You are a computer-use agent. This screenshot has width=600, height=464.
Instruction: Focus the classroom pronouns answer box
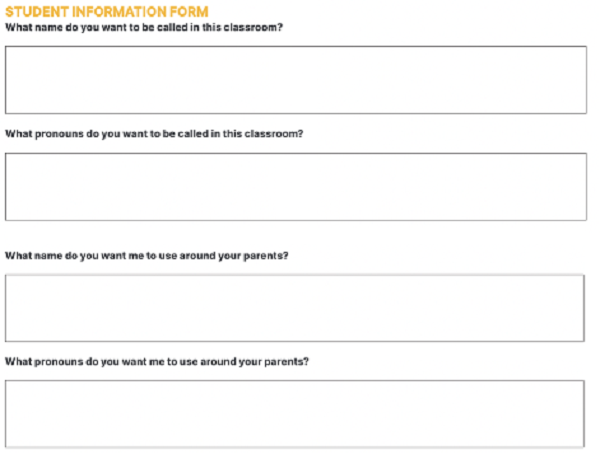296,186
